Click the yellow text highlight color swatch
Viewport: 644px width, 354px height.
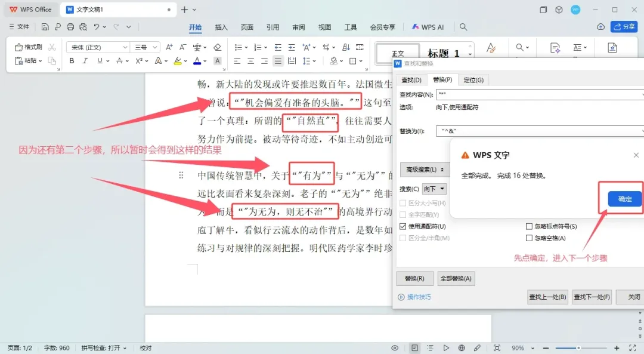[178, 61]
